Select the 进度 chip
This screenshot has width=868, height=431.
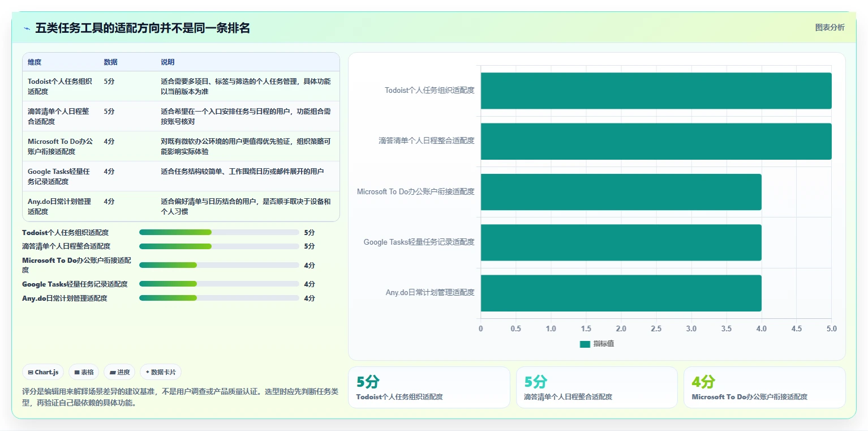(119, 372)
